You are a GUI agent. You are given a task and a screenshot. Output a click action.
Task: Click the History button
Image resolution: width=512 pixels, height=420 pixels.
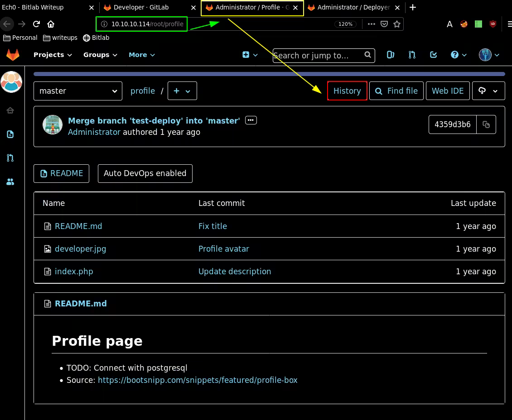coord(347,91)
